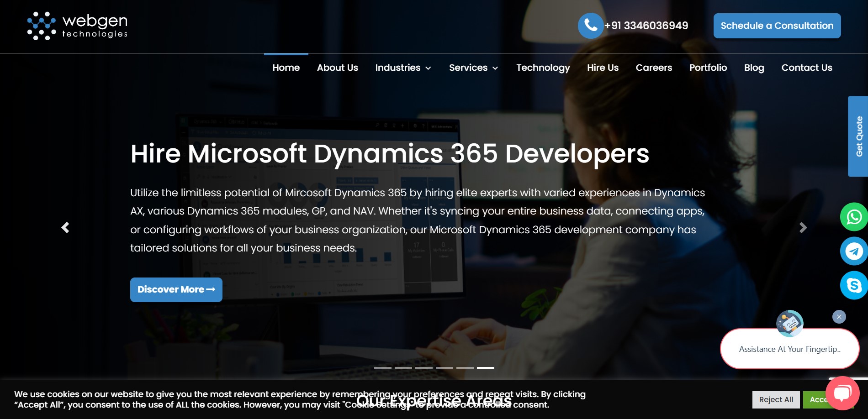
Task: Select the first carousel slide indicator
Action: (x=383, y=367)
